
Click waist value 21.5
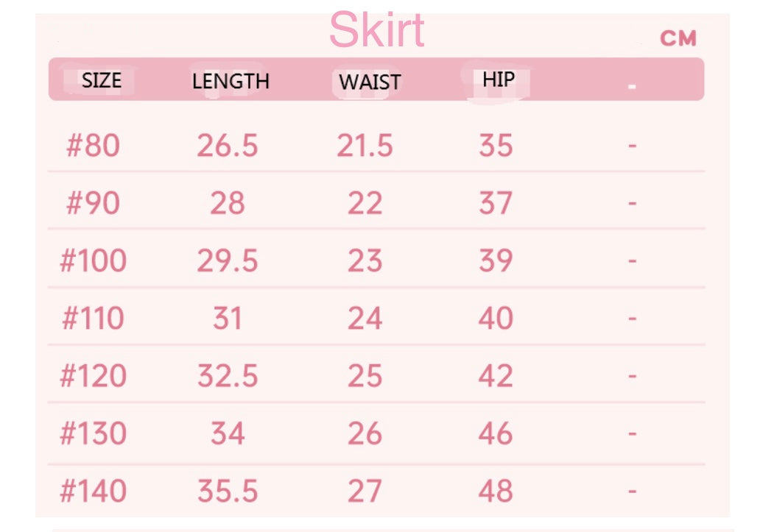click(x=365, y=146)
